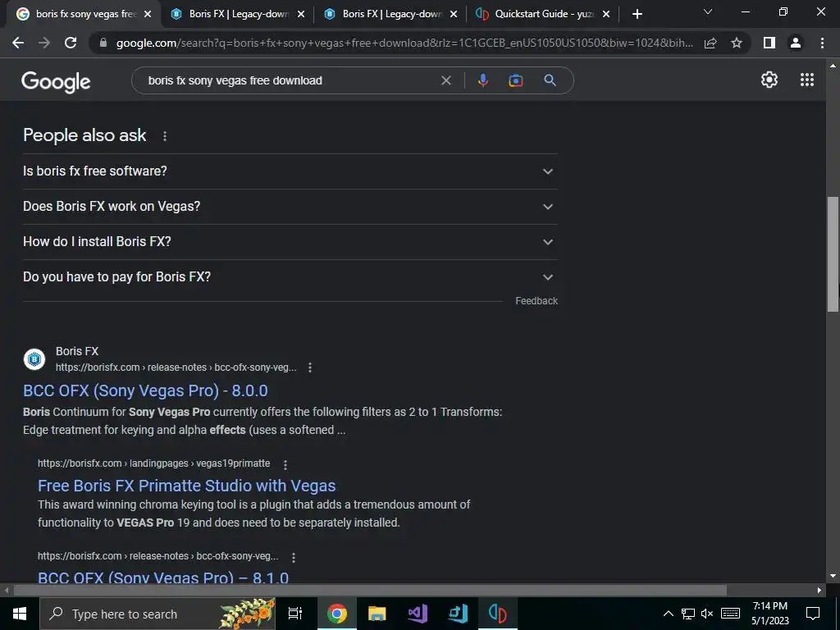Image resolution: width=840 pixels, height=630 pixels.
Task: Expand "Does Boris FX work on Vegas?"
Action: (x=290, y=207)
